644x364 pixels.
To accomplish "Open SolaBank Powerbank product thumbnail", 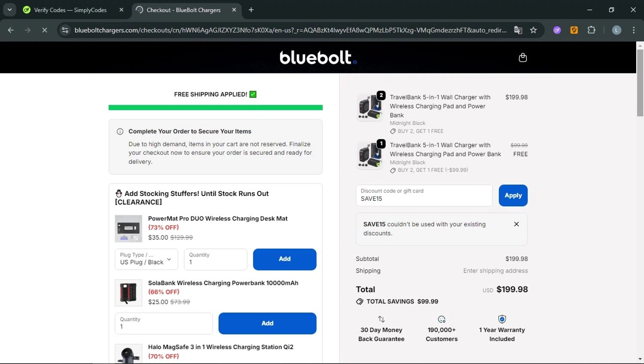I will click(x=128, y=293).
